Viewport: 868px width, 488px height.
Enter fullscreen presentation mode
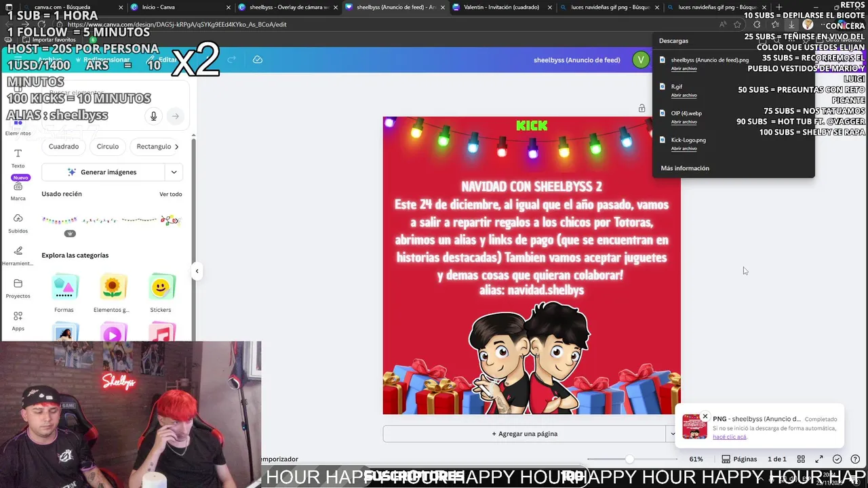point(819,459)
